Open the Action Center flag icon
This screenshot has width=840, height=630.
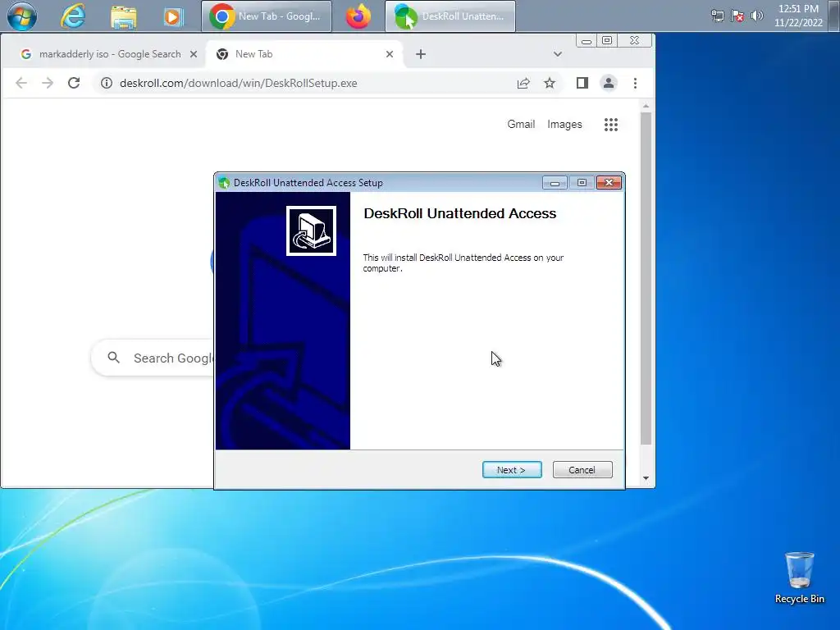coord(737,16)
